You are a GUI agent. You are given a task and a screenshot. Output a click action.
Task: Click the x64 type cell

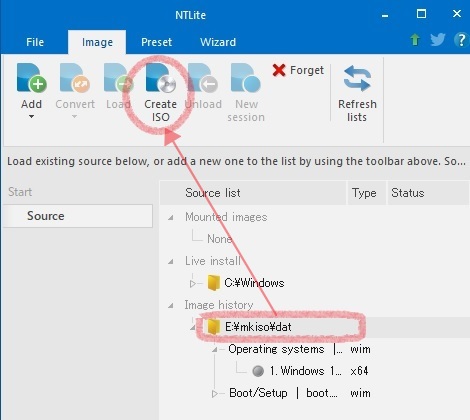tap(359, 371)
